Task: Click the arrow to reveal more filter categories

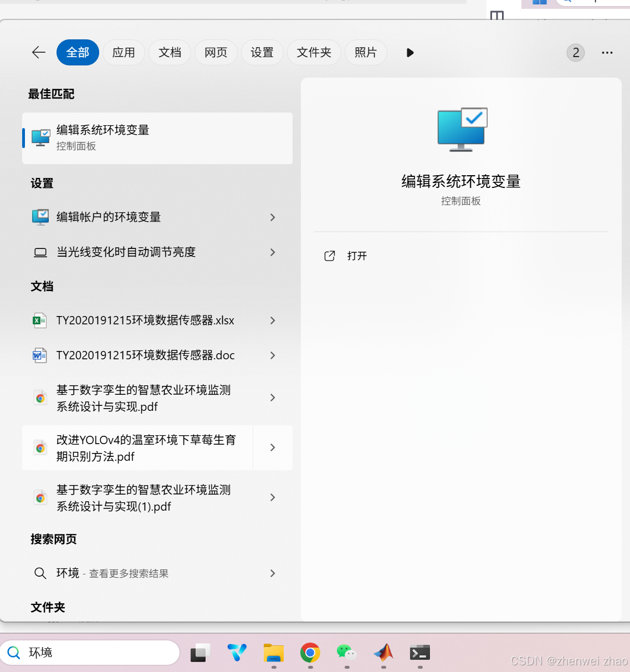Action: pyautogui.click(x=409, y=53)
